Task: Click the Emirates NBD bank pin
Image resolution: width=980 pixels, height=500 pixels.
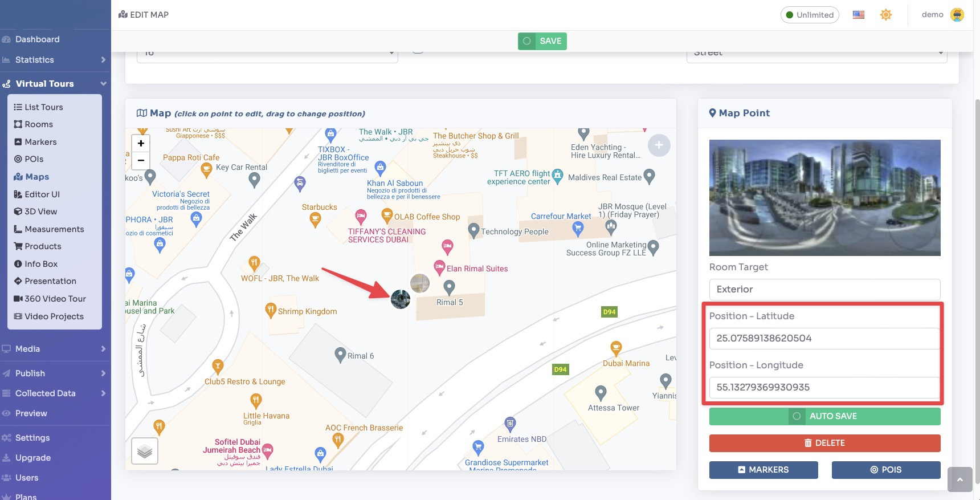Action: 510,424
